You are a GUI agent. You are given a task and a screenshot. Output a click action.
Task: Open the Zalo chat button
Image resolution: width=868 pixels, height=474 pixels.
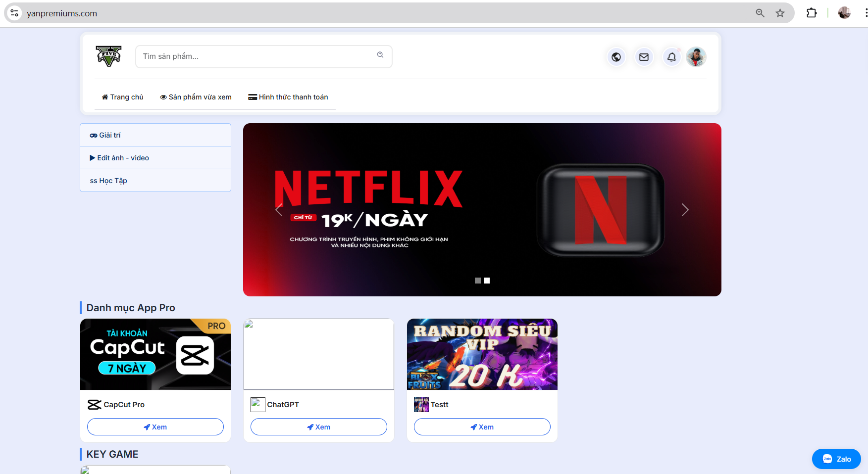coord(836,459)
